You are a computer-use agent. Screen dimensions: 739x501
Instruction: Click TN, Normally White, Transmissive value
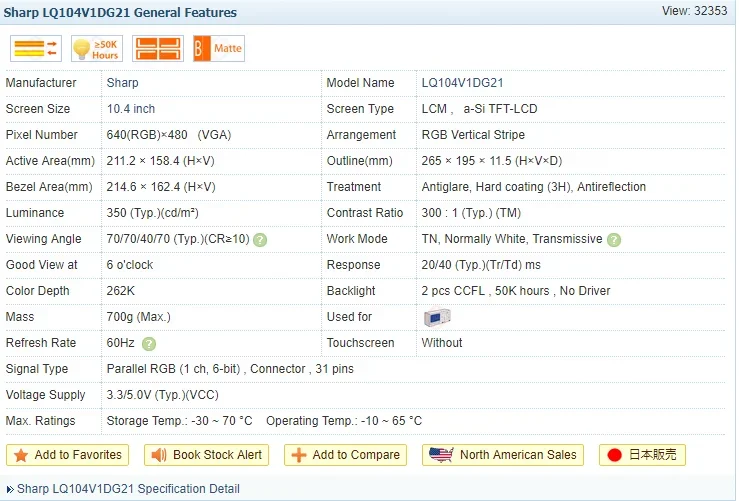pos(512,239)
